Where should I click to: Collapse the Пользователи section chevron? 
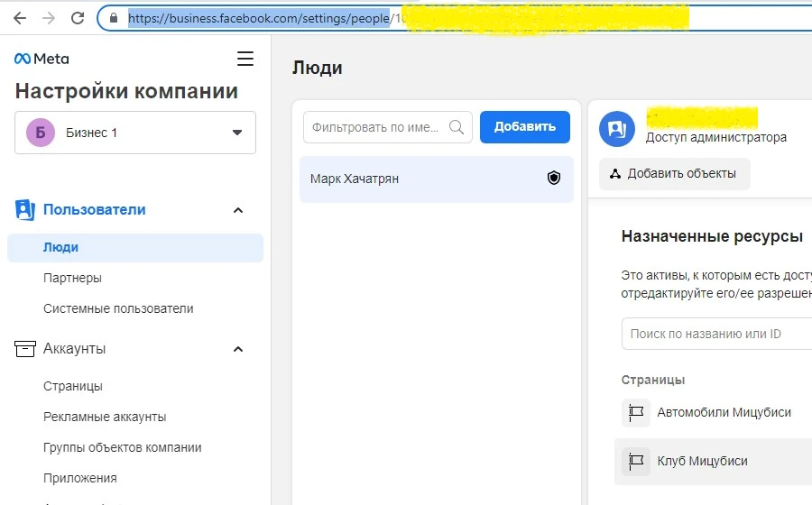238,210
